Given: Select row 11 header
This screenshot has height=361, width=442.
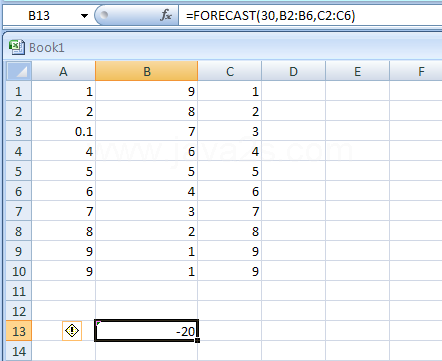Looking at the screenshot, I should tap(19, 291).
